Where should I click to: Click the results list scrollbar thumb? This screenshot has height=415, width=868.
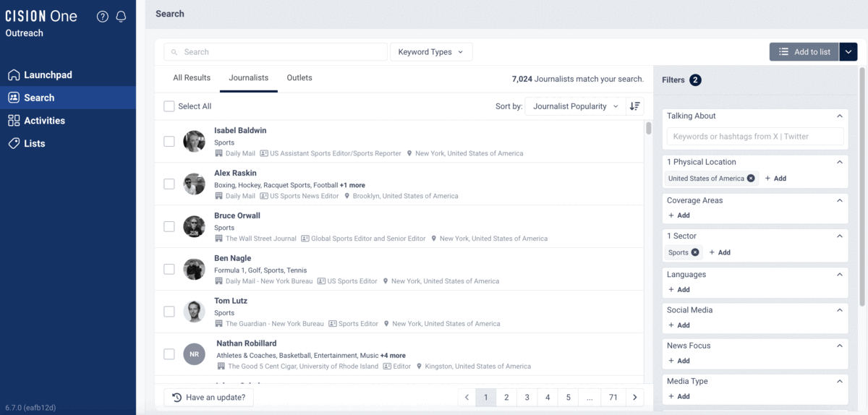(x=649, y=128)
